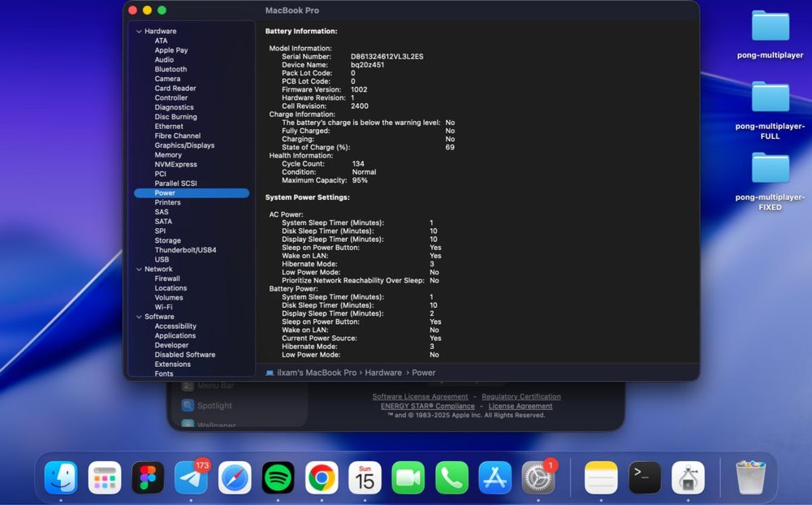
Task: Click laptop icon in path bar
Action: pos(270,373)
